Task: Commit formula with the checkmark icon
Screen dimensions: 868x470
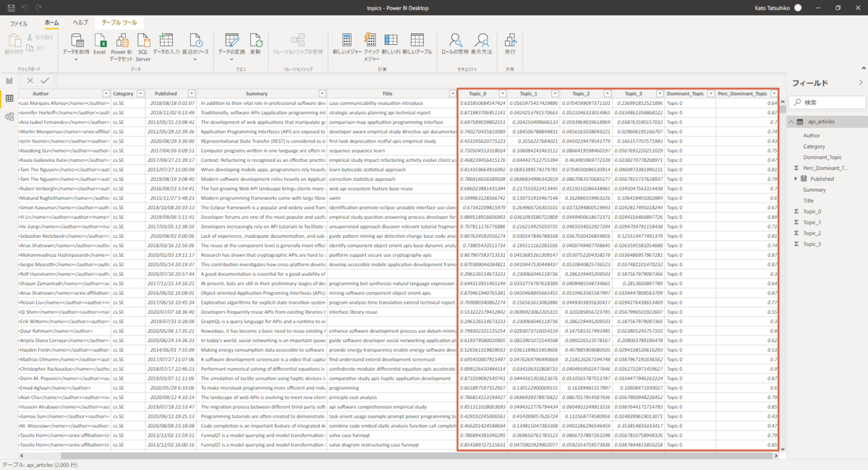Action: click(45, 80)
